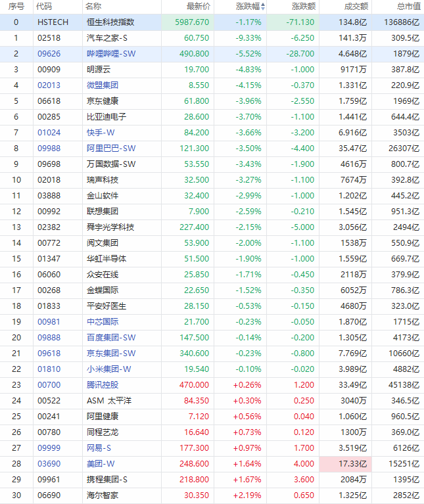The width and height of the screenshot is (424, 504).
Task: Select the 金蝶国际 row name
Action: [103, 290]
